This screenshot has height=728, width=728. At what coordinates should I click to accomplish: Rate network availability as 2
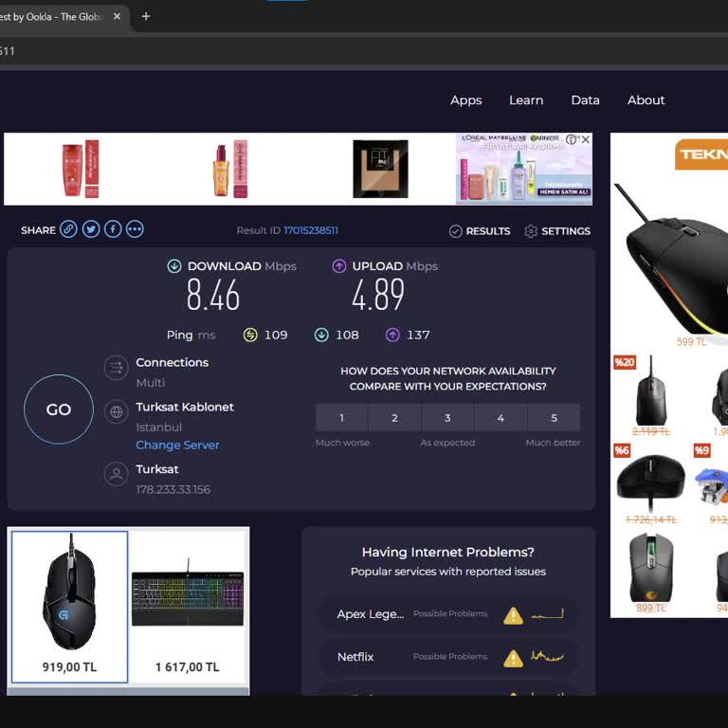[x=394, y=418]
